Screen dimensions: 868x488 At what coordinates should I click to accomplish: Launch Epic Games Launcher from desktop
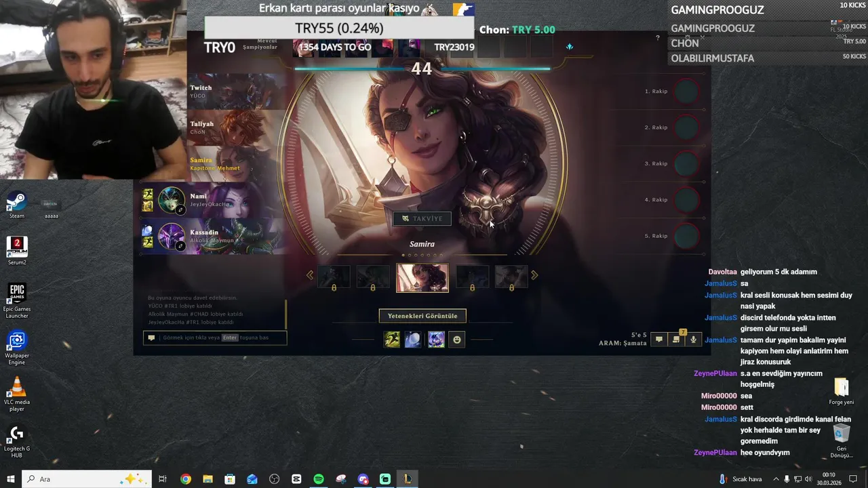click(17, 300)
